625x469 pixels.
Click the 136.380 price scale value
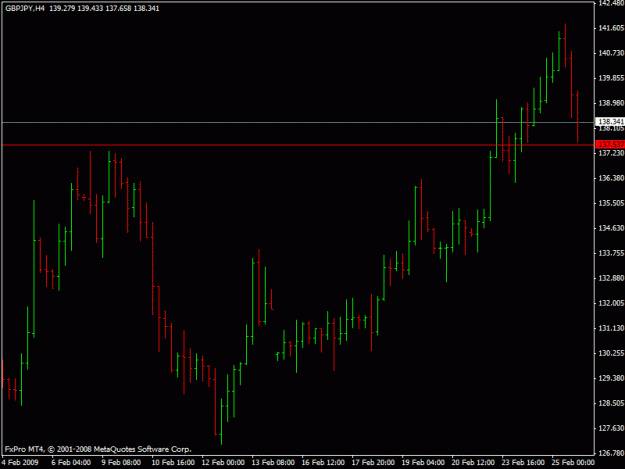point(611,178)
